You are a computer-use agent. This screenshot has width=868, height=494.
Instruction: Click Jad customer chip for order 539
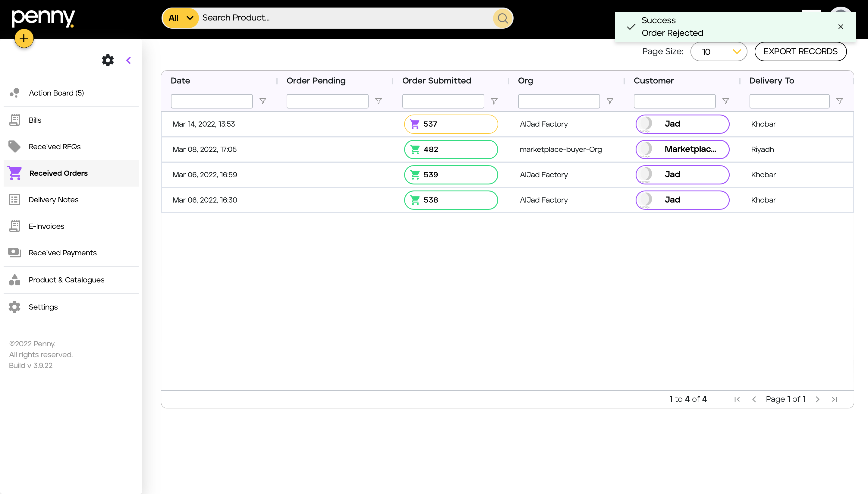pos(682,175)
